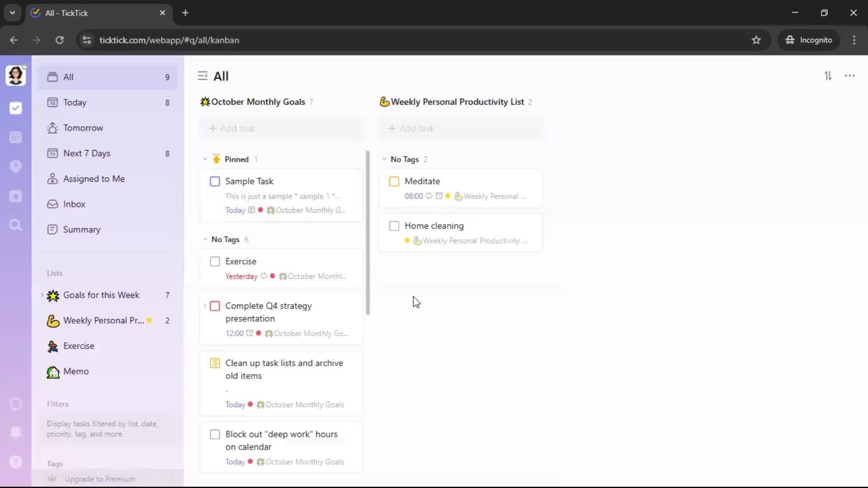Viewport: 868px width, 488px height.
Task: Open the notifications bell icon
Action: point(16,432)
